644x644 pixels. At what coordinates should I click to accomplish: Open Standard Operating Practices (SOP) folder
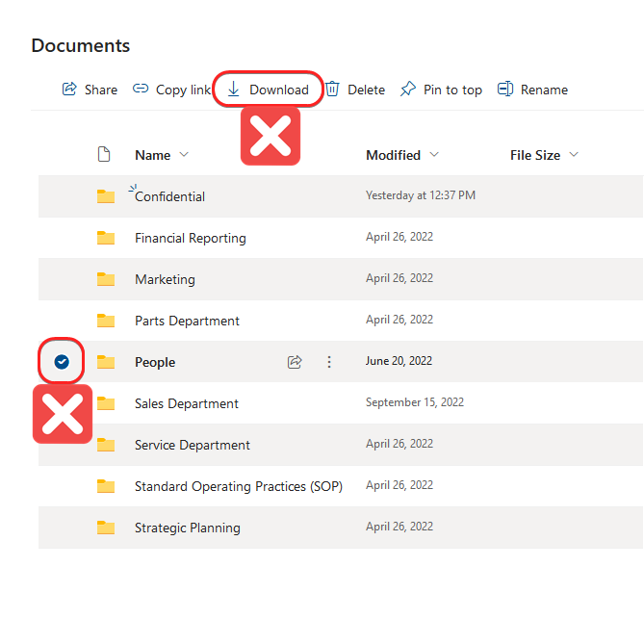(238, 486)
